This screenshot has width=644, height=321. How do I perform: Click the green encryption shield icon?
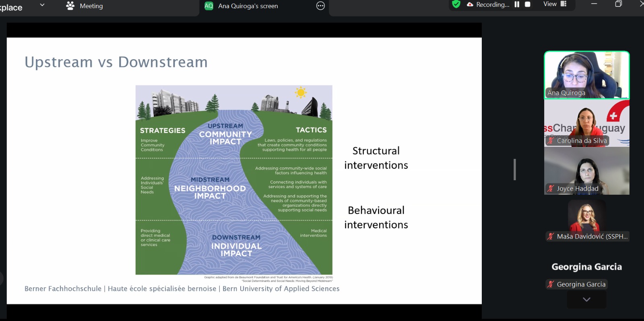[456, 4]
